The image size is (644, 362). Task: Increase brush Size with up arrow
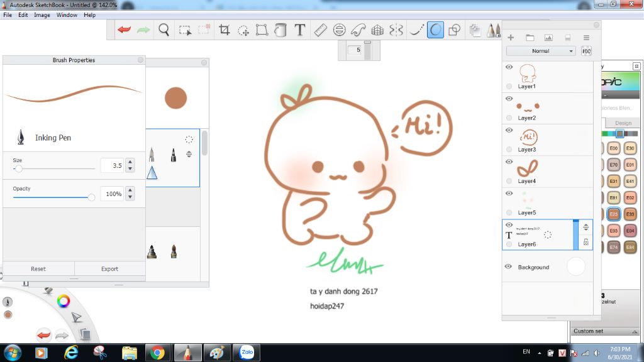coord(130,162)
